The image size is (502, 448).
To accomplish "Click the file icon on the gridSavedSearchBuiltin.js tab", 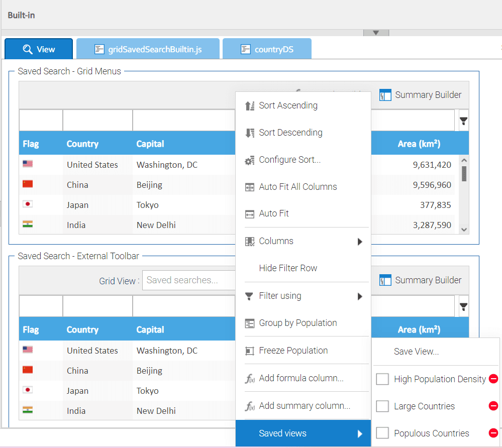I will [x=99, y=49].
